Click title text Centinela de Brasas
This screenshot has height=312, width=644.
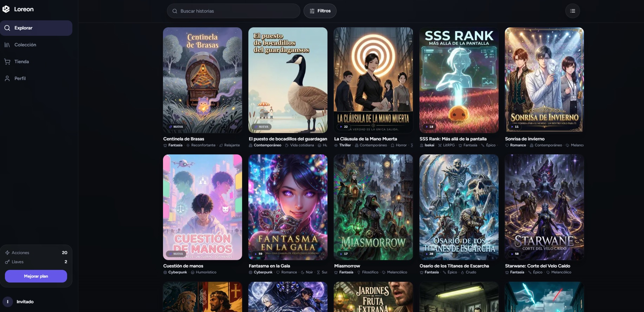pos(184,139)
